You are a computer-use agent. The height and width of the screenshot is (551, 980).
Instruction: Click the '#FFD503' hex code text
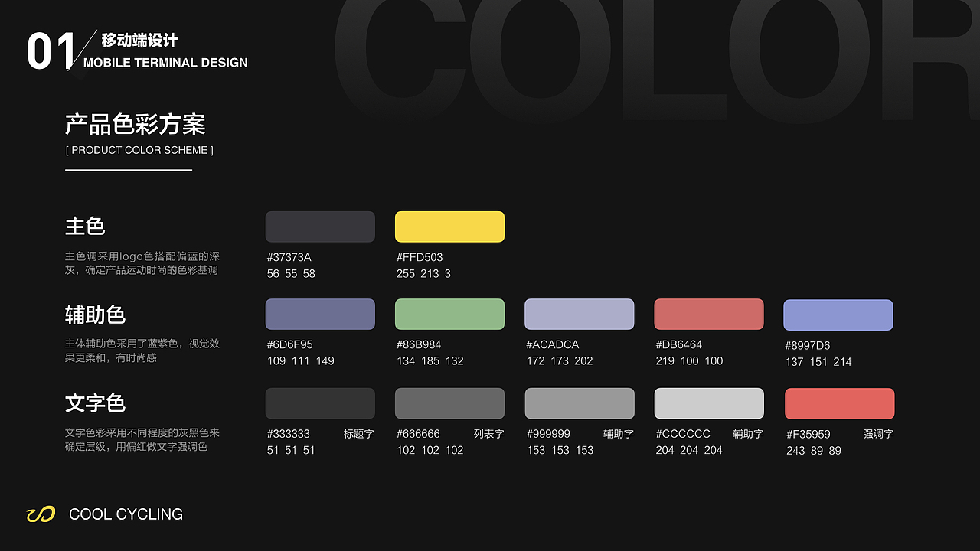coord(420,257)
